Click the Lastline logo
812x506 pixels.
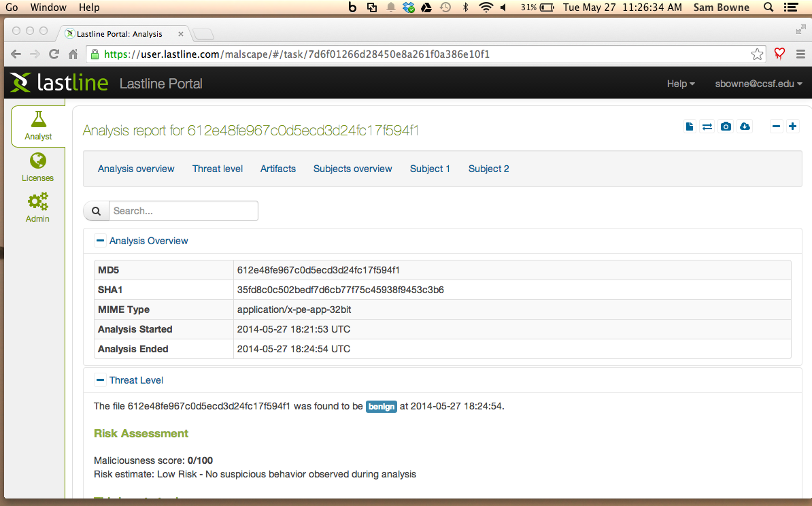click(x=58, y=83)
